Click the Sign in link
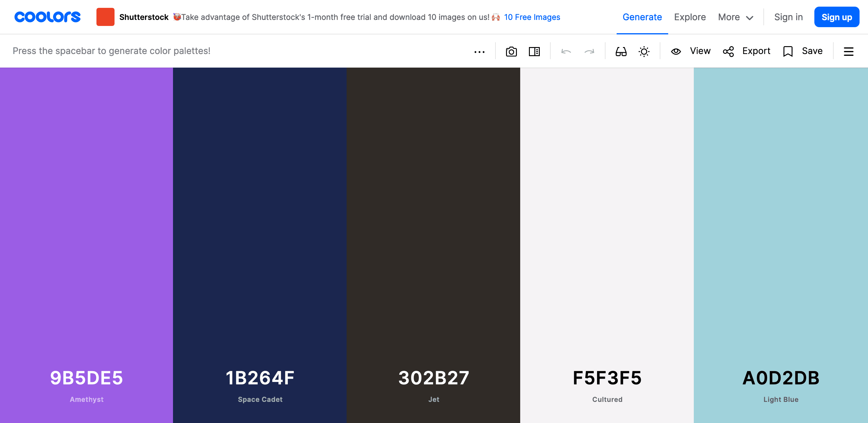This screenshot has height=423, width=868. click(788, 17)
